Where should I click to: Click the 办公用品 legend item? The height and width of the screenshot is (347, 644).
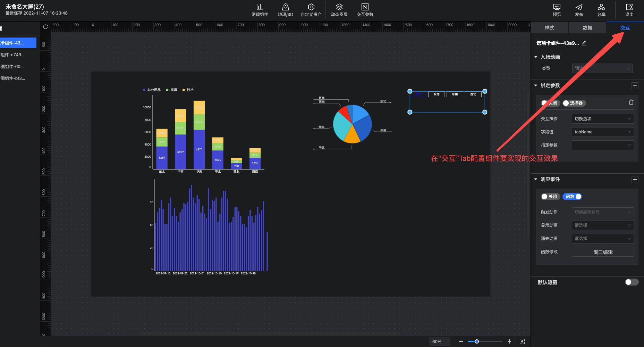pos(152,90)
